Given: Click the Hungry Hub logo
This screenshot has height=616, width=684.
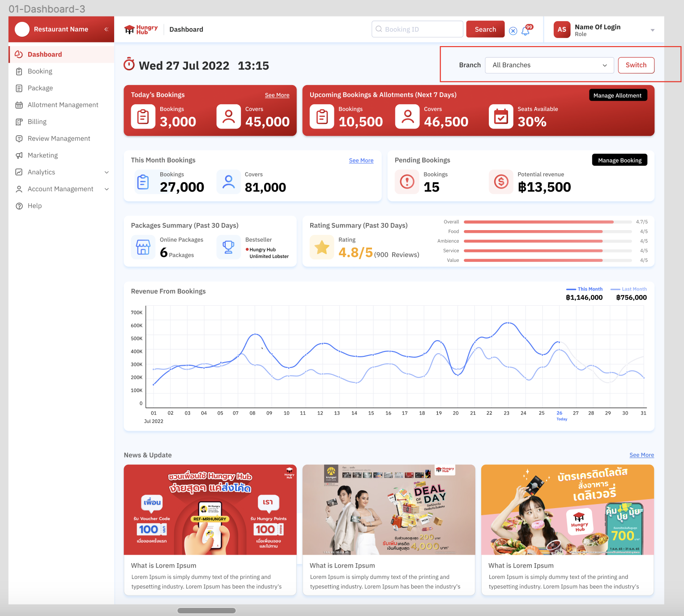Looking at the screenshot, I should click(141, 30).
